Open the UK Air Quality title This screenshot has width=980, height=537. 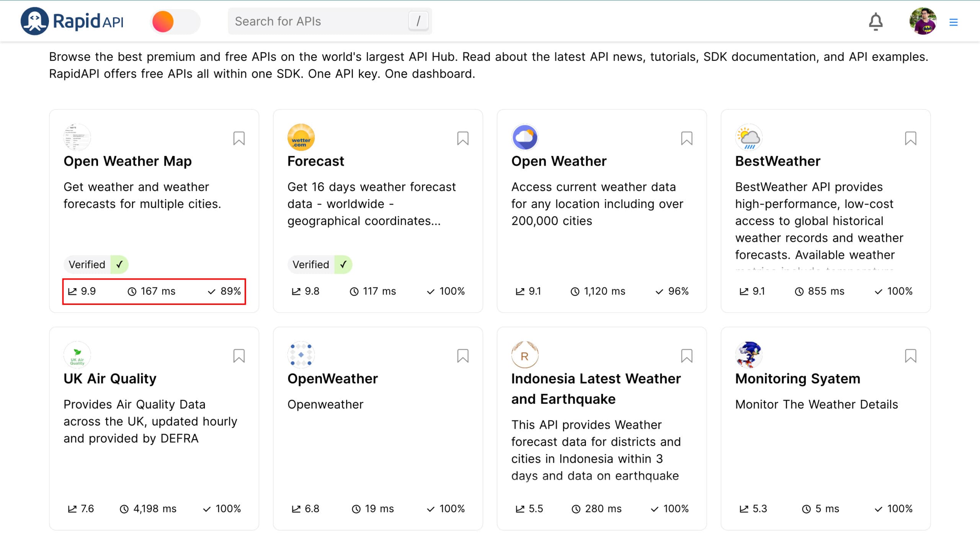click(x=110, y=379)
